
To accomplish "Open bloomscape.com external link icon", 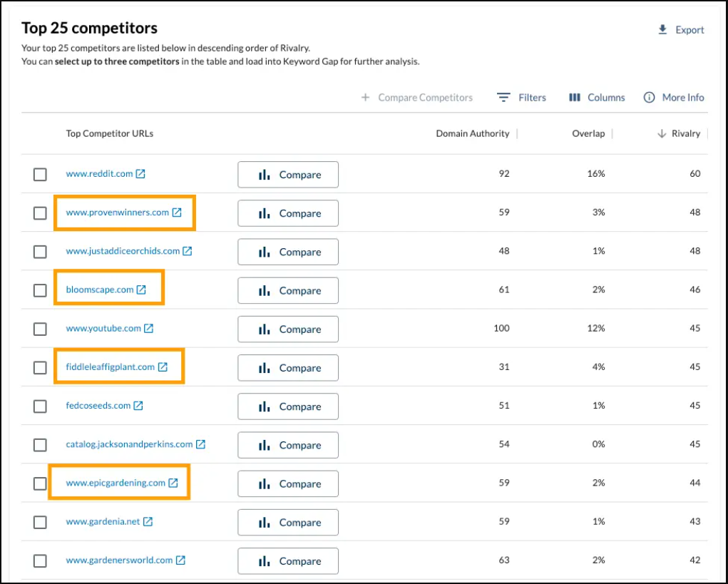I will point(141,290).
